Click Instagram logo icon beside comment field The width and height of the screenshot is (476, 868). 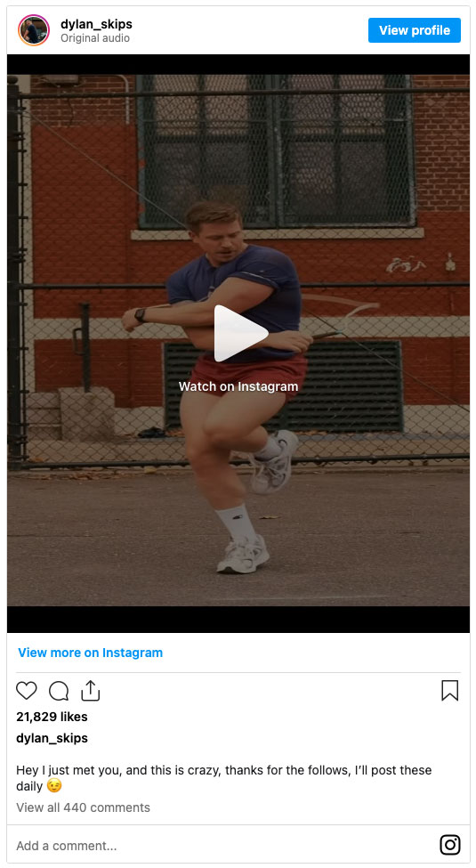(449, 845)
